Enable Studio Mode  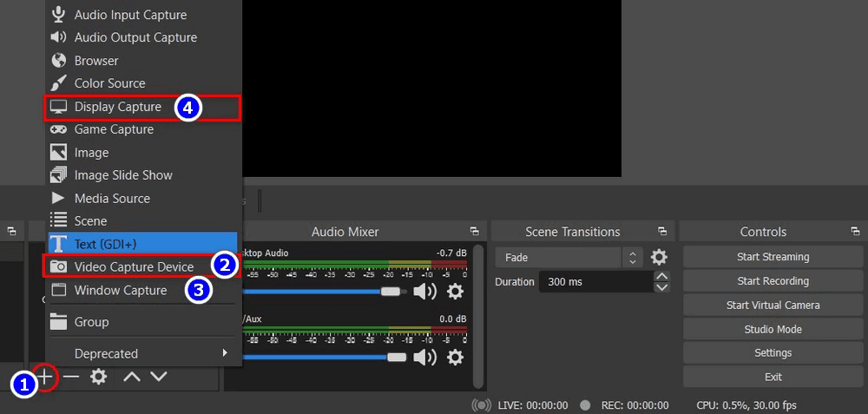[773, 329]
